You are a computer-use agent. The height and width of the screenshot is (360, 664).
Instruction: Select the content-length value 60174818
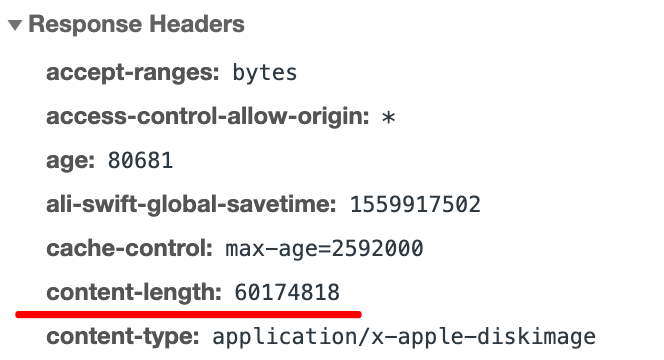(287, 293)
